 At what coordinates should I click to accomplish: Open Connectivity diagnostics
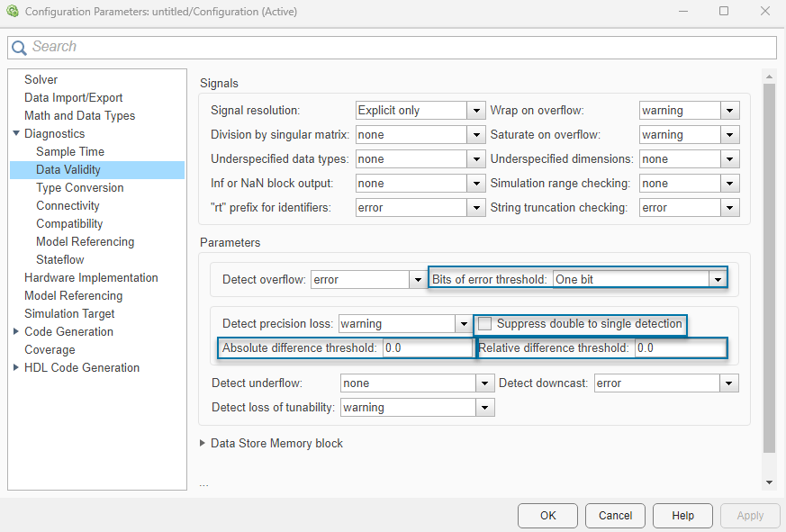[x=68, y=205]
